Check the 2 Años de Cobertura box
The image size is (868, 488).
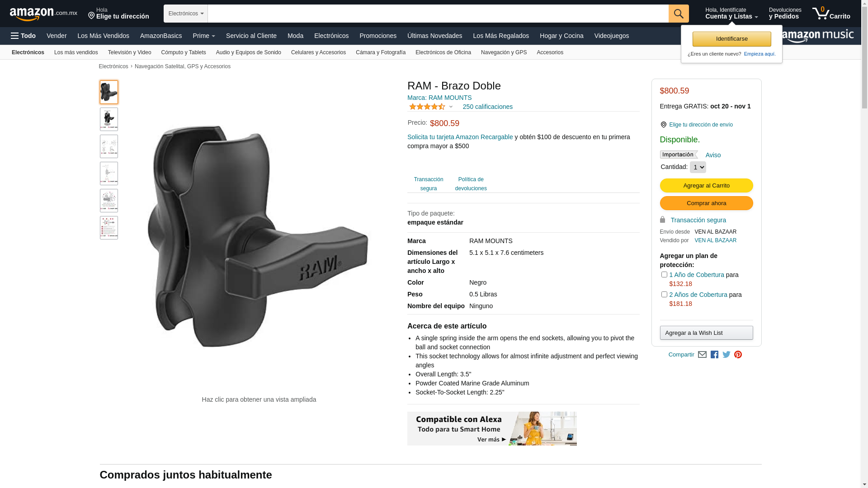664,295
